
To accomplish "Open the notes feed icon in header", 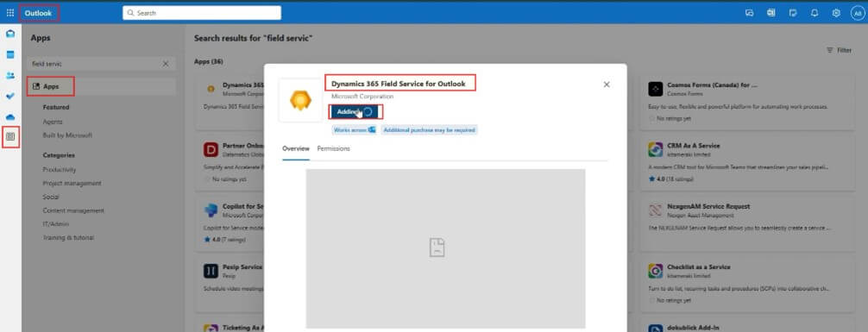I will coord(793,13).
